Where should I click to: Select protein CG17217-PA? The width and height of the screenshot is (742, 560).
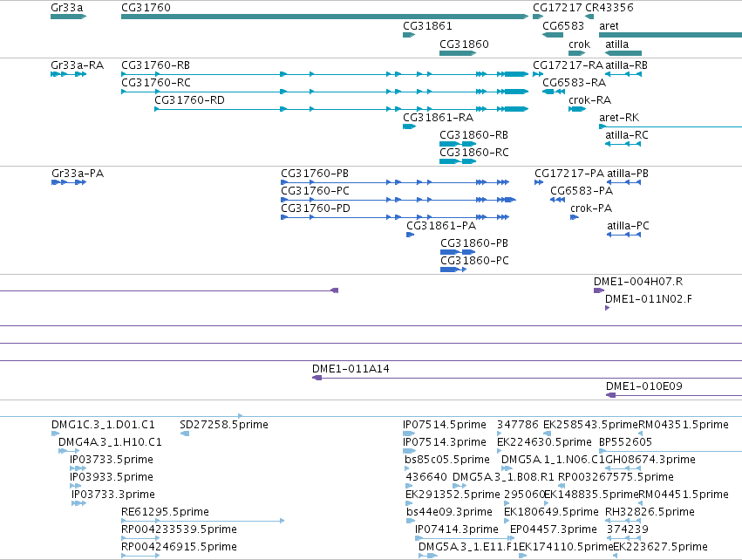tap(569, 174)
